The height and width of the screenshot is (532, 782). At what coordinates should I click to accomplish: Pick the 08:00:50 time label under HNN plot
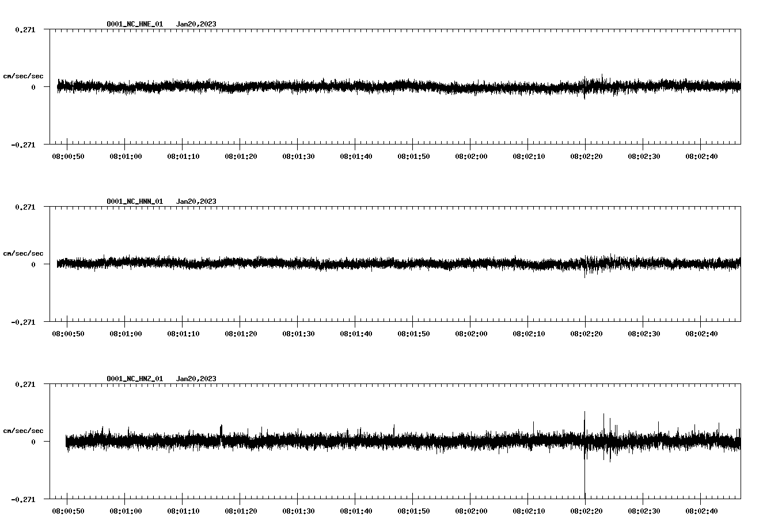[x=68, y=333]
